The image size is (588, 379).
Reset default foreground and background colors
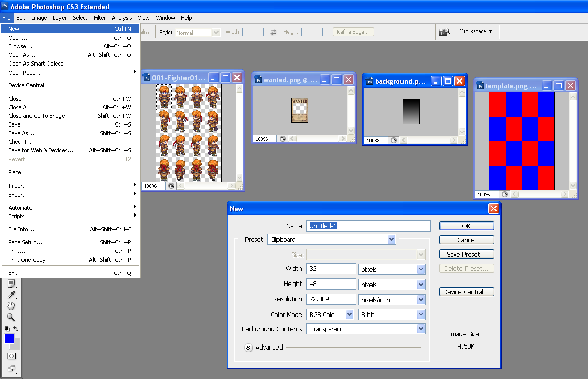click(7, 329)
